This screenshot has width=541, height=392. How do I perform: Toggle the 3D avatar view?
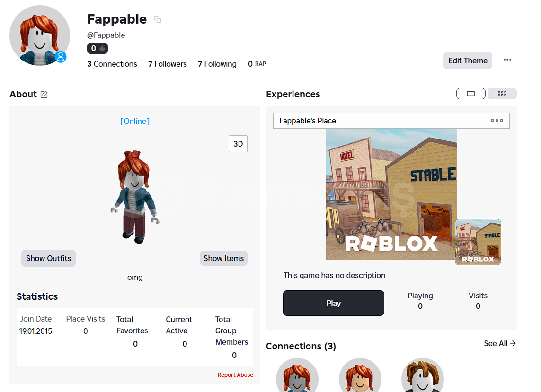(x=238, y=144)
